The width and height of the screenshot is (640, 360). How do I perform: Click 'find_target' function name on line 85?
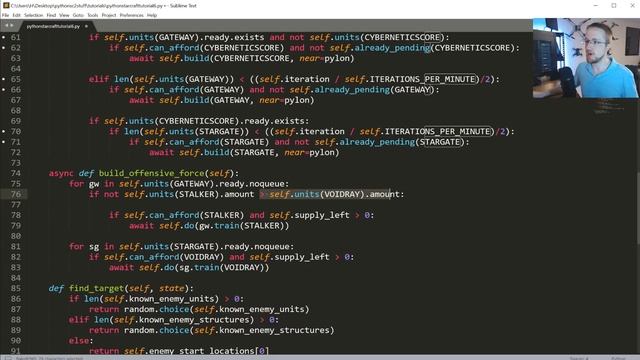pyautogui.click(x=96, y=289)
